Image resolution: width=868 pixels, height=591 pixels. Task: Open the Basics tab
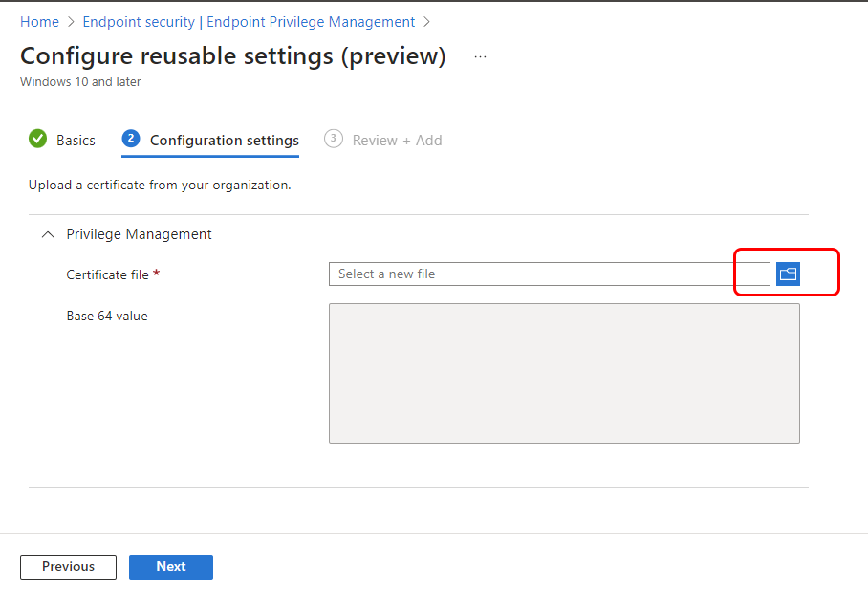click(76, 141)
